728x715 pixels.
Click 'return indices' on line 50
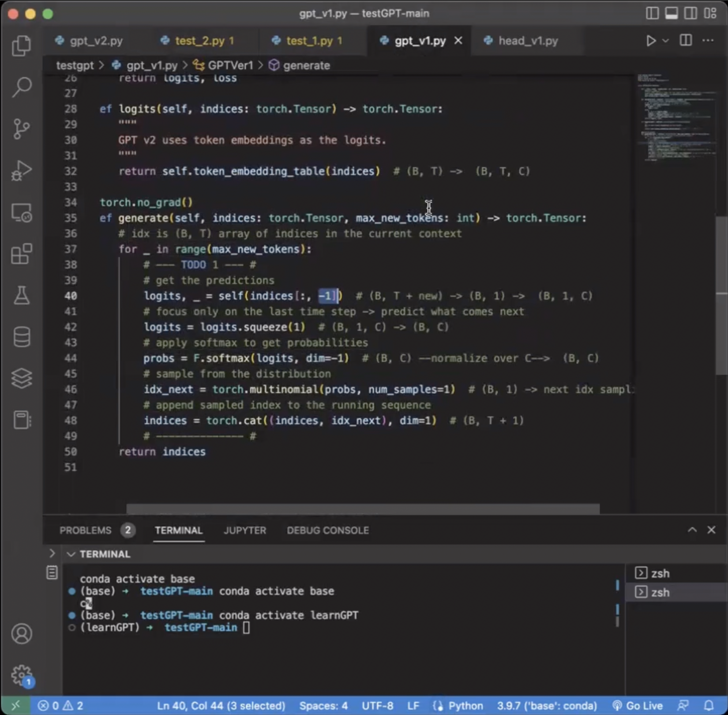pos(162,452)
